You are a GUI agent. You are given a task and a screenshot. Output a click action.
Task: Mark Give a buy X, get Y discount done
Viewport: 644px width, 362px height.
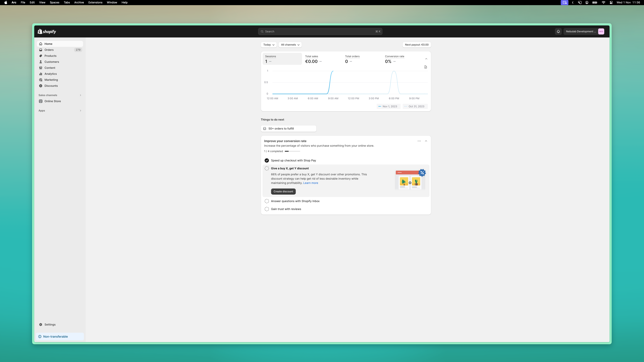[267, 169]
